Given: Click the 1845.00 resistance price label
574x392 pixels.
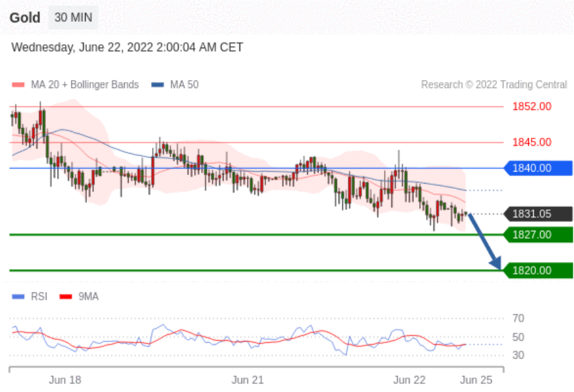Looking at the screenshot, I should pos(532,142).
